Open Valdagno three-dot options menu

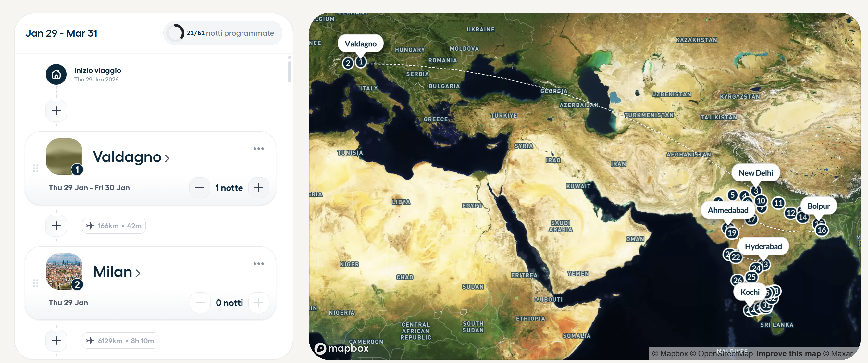click(x=258, y=149)
